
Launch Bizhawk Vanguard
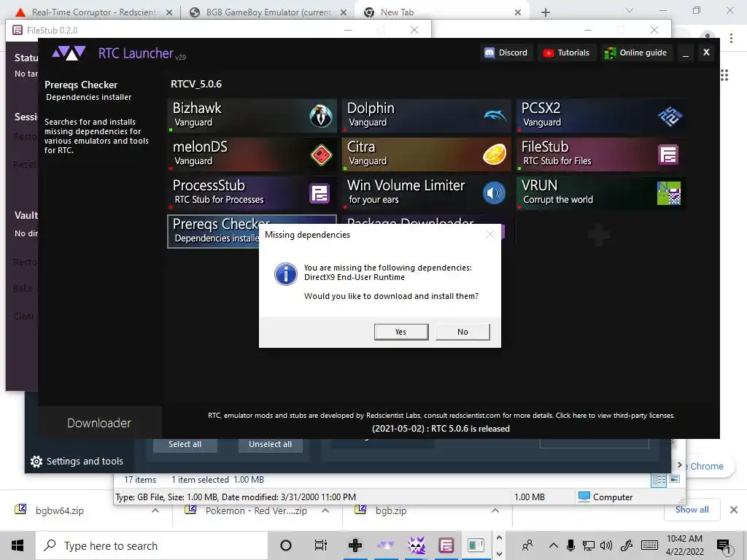[252, 115]
